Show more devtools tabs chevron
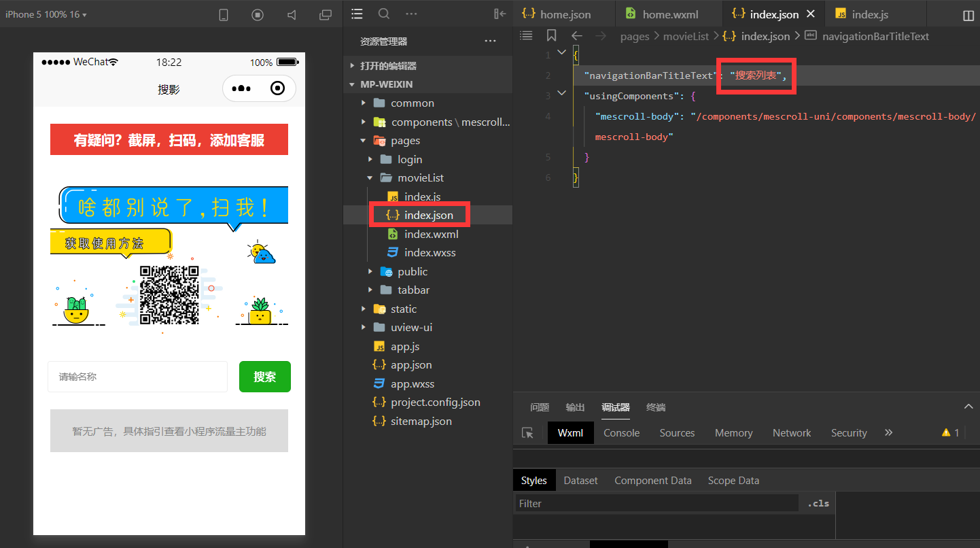Image resolution: width=980 pixels, height=548 pixels. coord(888,432)
